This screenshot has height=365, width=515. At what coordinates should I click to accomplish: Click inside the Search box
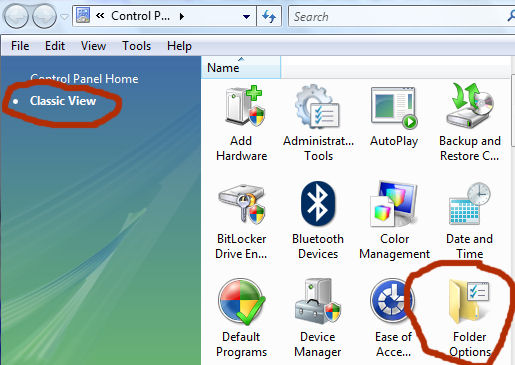(398, 16)
